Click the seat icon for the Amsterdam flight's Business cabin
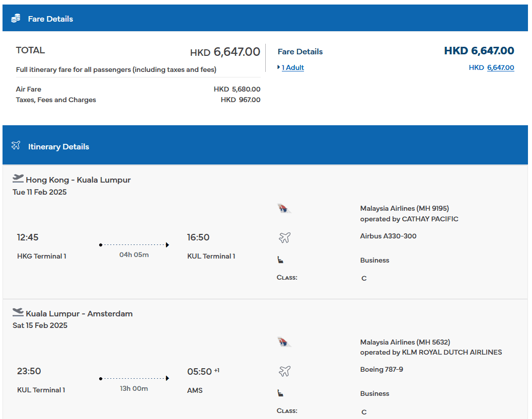The image size is (532, 419). tap(280, 393)
